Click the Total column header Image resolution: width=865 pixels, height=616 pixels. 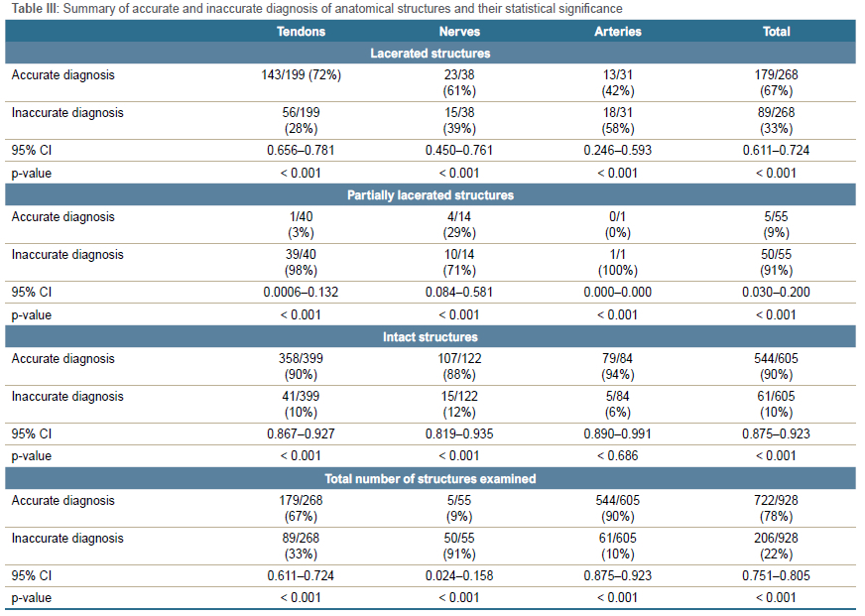(777, 32)
